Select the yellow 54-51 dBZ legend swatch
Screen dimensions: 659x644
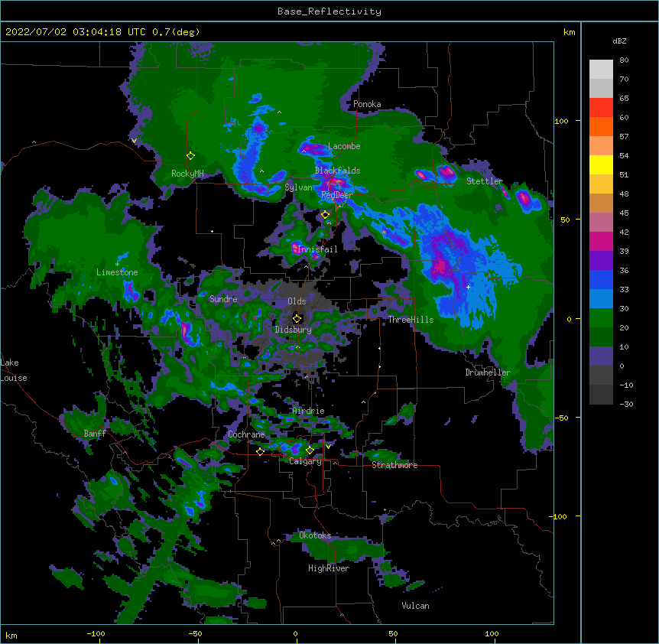pos(601,164)
